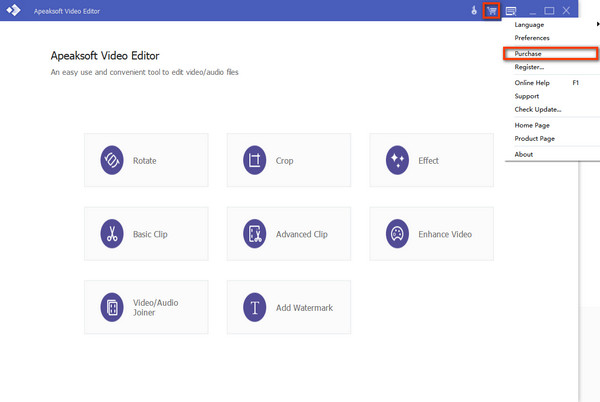Screen dimensions: 600x402
Task: Click the Add Watermark T icon
Action: [x=254, y=307]
